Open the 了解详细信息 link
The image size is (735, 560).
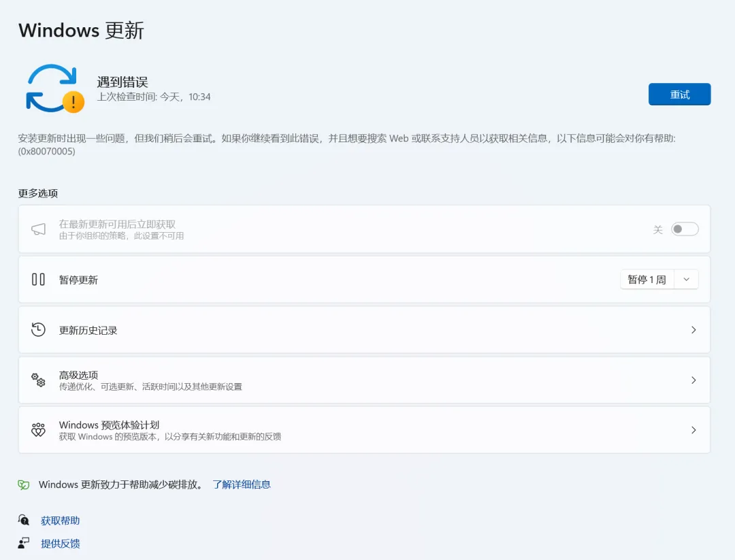(242, 484)
